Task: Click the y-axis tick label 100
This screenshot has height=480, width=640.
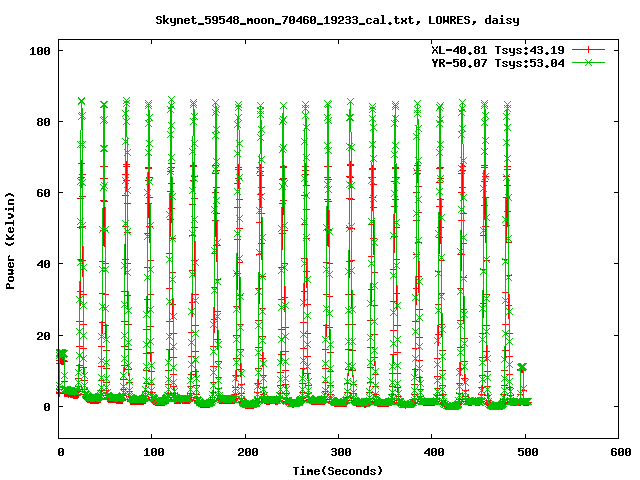Action: coord(40,51)
